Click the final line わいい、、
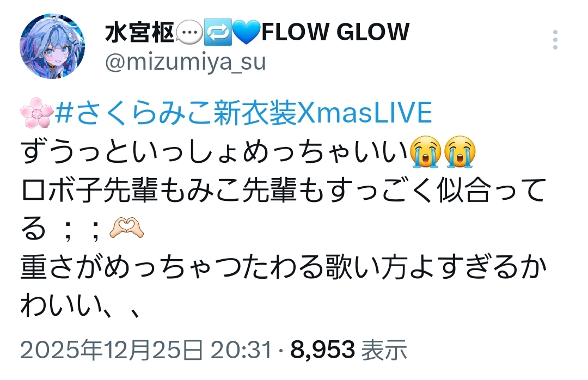 pos(81,306)
